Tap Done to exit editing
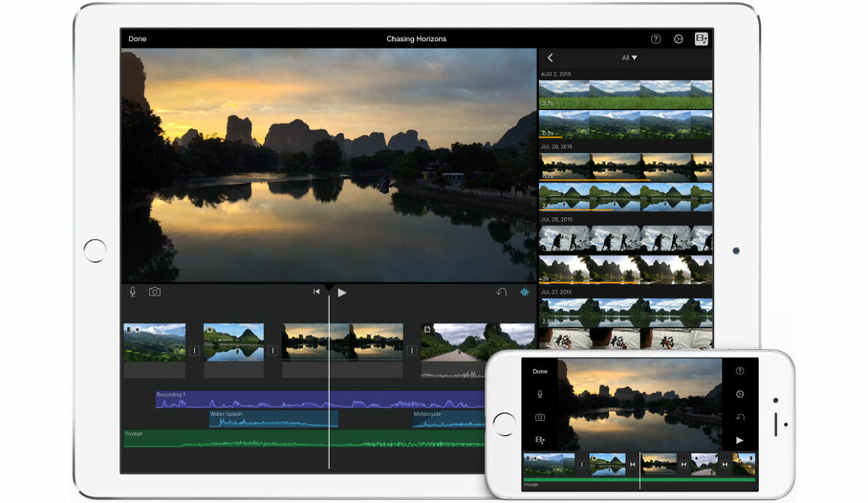868x503 pixels. [x=137, y=38]
